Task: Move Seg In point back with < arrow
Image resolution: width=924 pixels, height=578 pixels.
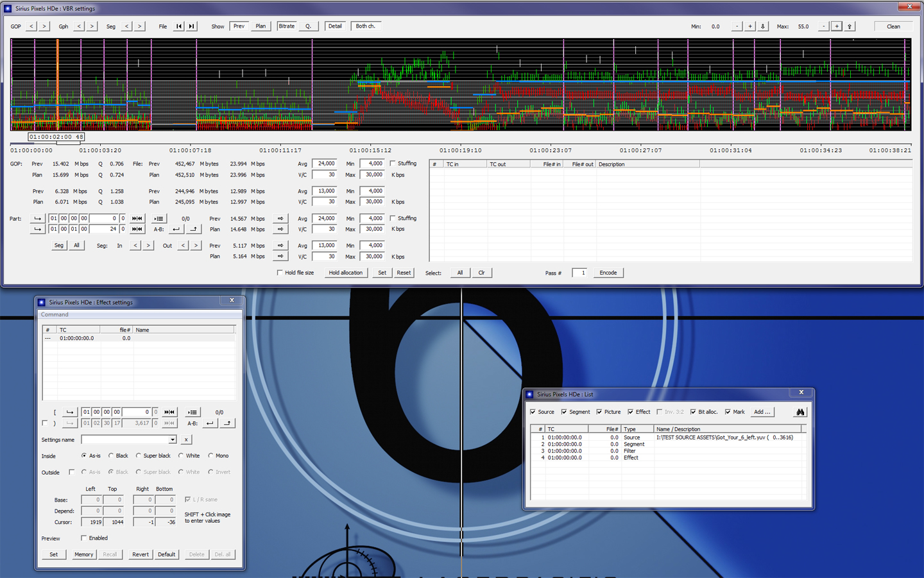Action: point(135,246)
